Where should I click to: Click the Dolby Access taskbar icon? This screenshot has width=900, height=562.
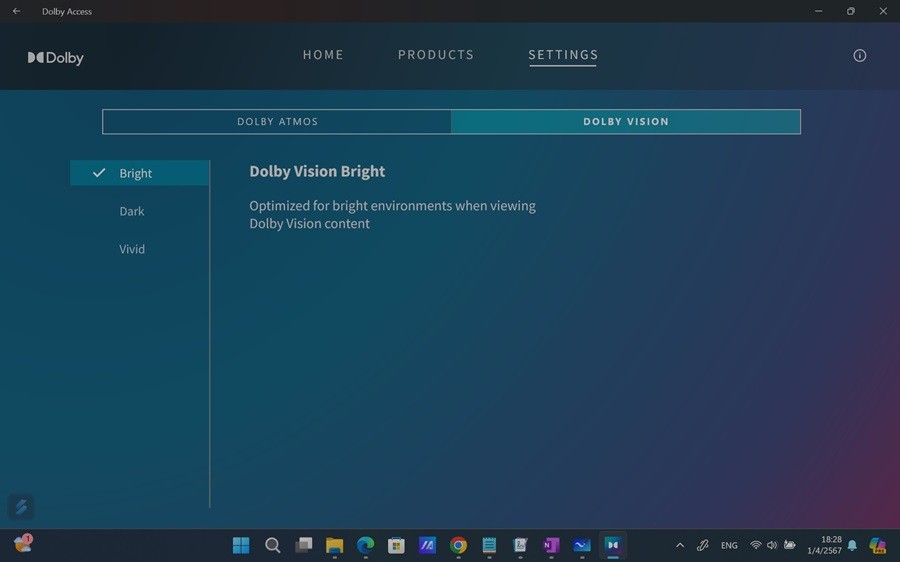tap(613, 545)
